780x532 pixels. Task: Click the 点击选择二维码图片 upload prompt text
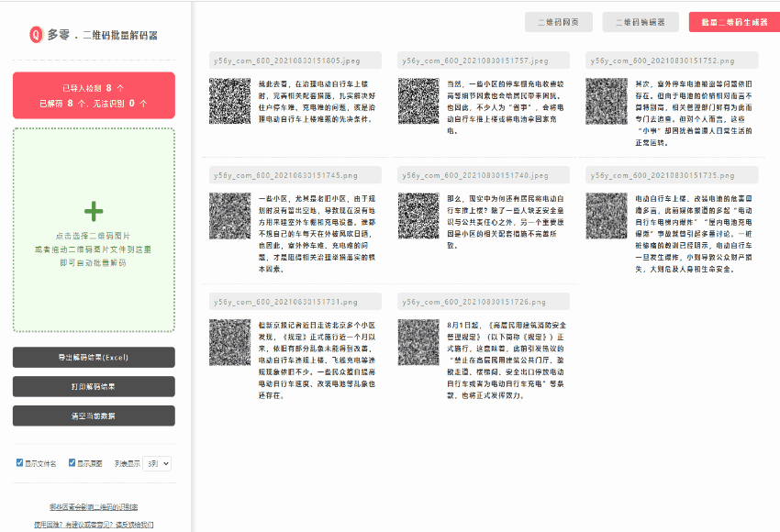point(93,236)
